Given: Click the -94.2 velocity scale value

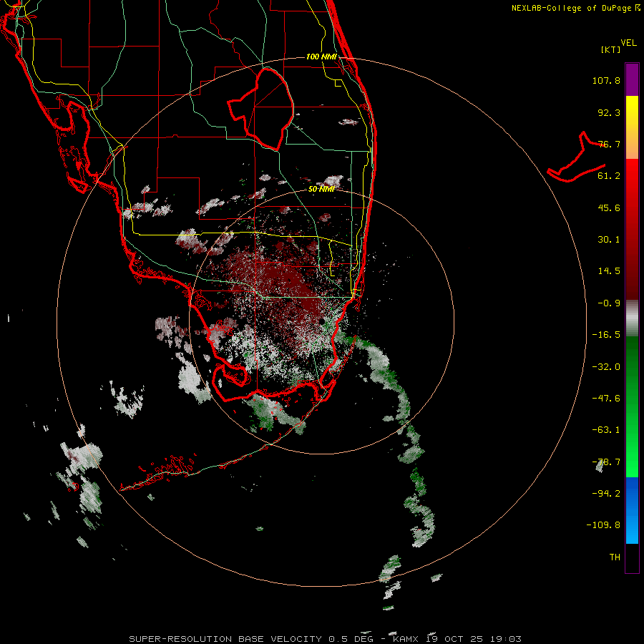Looking at the screenshot, I should pyautogui.click(x=606, y=494).
